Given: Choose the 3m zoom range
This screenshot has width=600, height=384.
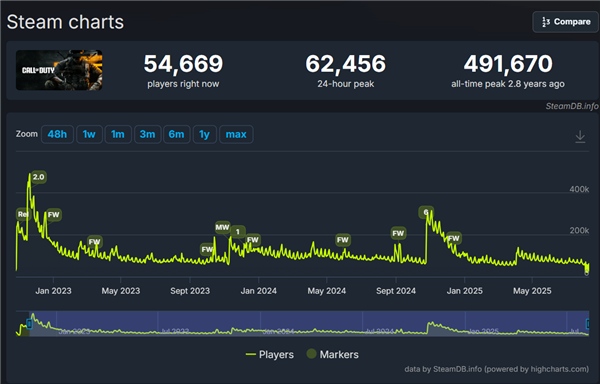Looking at the screenshot, I should (x=147, y=134).
